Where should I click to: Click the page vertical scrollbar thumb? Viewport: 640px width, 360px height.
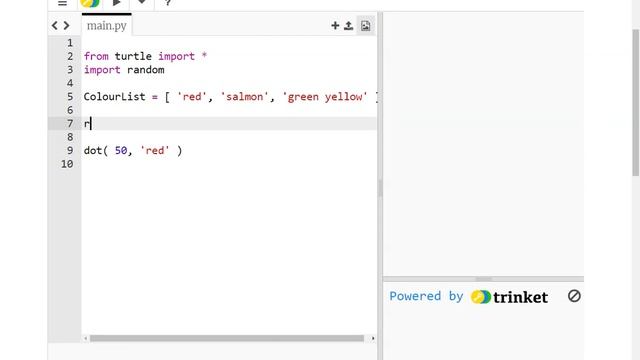pyautogui.click(x=636, y=102)
